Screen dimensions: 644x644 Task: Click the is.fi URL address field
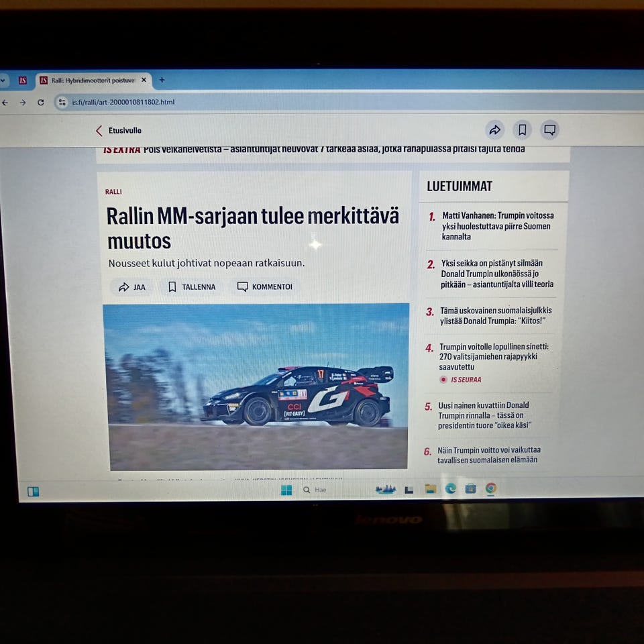point(123,102)
